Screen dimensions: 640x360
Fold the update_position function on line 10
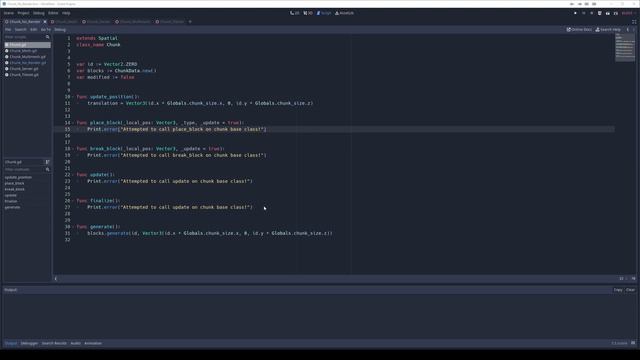pos(73,97)
